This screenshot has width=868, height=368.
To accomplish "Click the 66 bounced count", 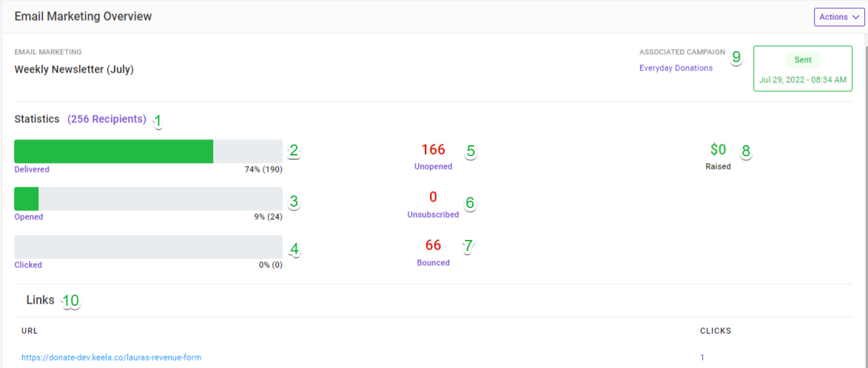I will tap(433, 245).
